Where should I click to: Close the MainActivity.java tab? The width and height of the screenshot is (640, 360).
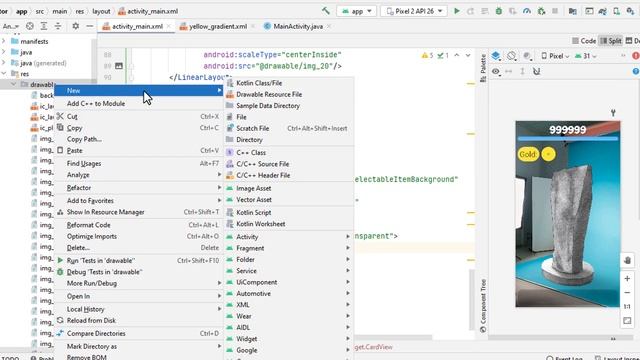coord(329,26)
